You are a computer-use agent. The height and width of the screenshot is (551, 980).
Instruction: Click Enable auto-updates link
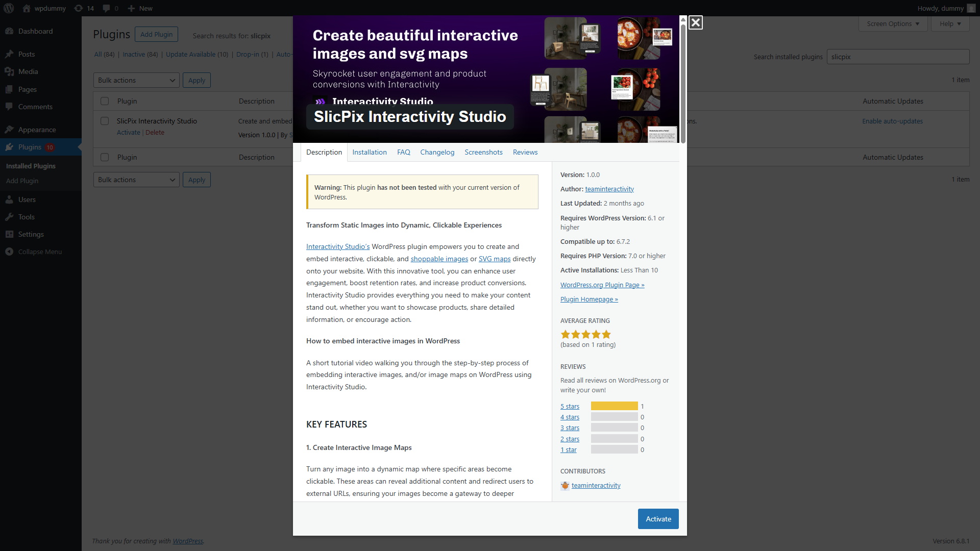pyautogui.click(x=892, y=121)
